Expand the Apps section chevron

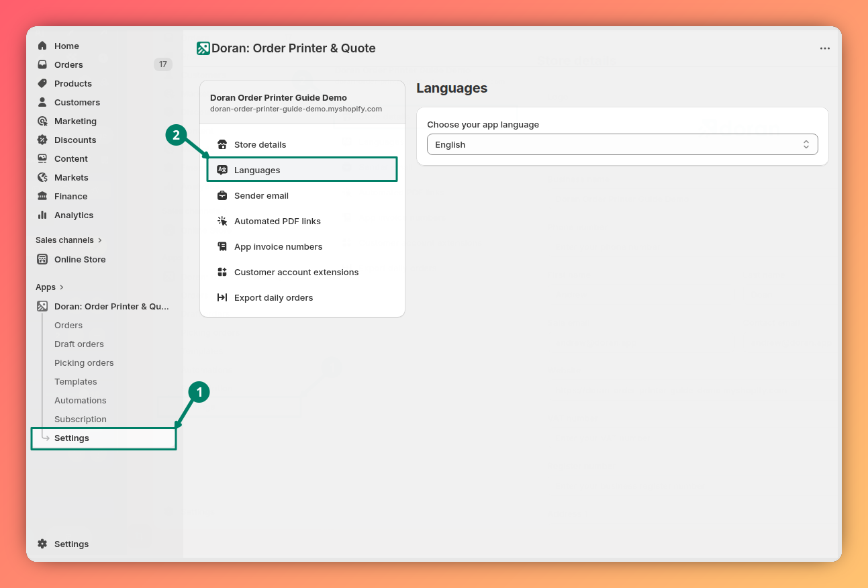(x=62, y=287)
